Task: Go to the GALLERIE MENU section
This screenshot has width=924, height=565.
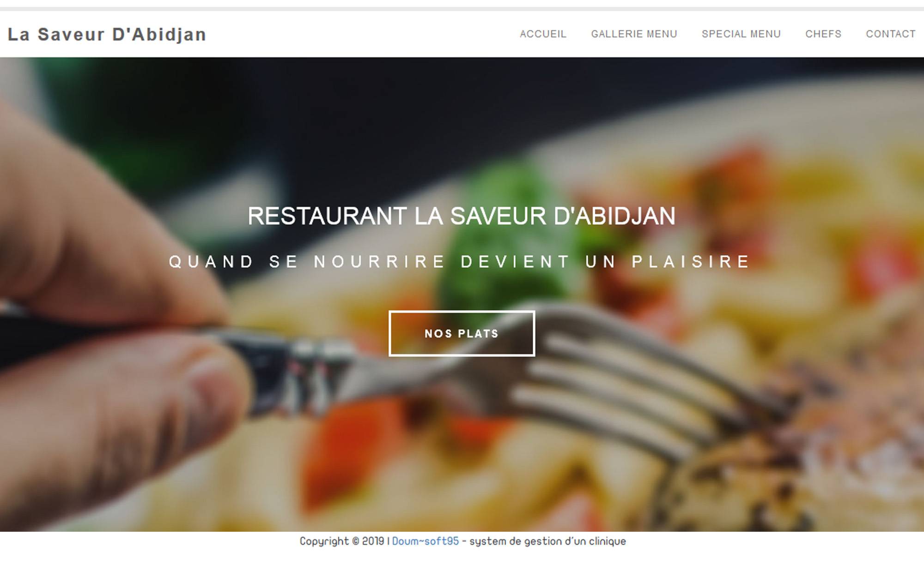Action: pyautogui.click(x=634, y=34)
